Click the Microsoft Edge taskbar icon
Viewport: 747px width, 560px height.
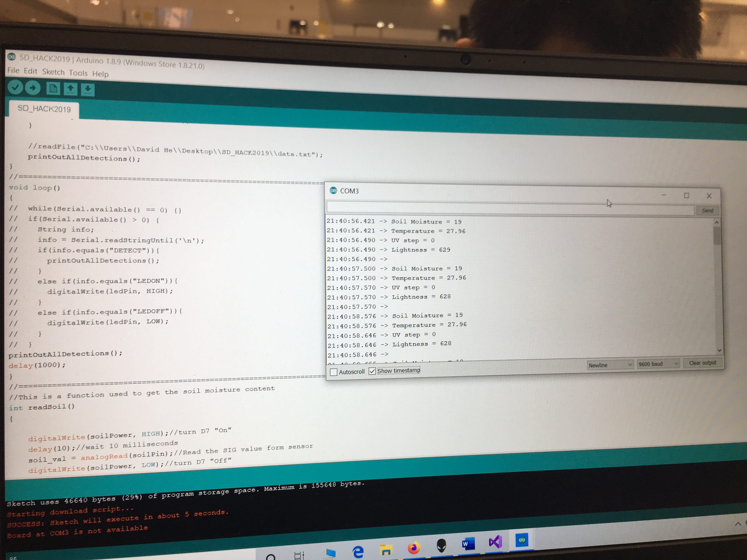(x=358, y=552)
